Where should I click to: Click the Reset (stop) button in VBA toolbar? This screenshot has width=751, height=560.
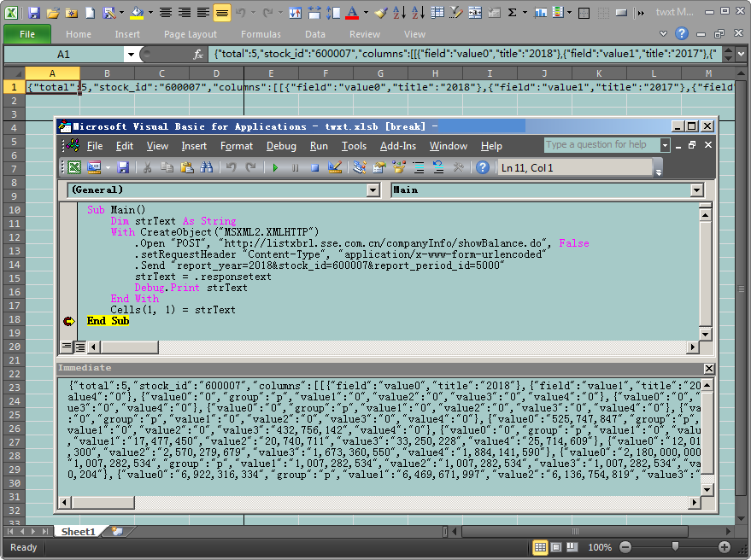[314, 168]
